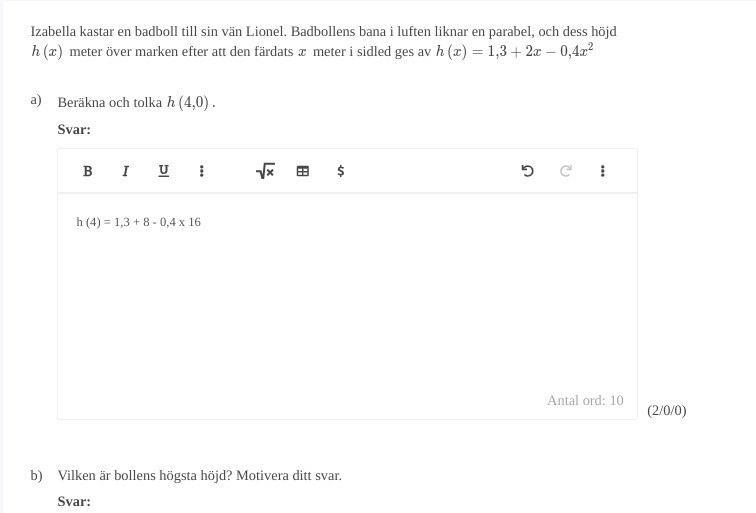Click question a text "Beräkna och tolka"
756x513 pixels.
pyautogui.click(x=109, y=103)
